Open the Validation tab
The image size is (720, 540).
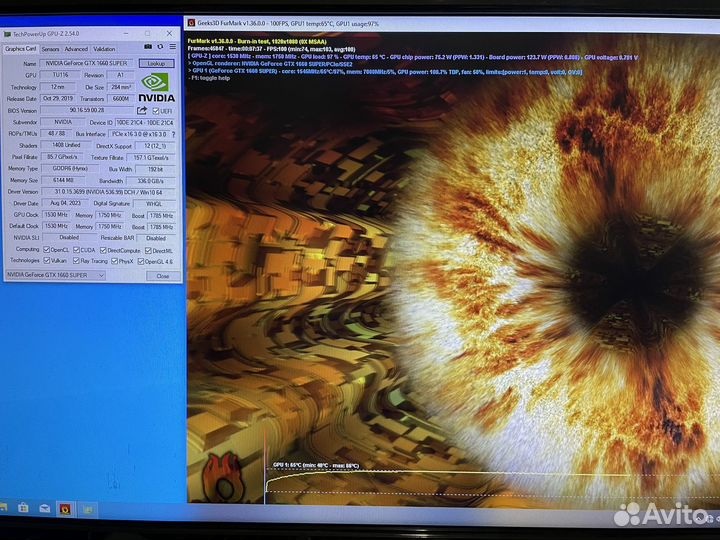tap(104, 48)
